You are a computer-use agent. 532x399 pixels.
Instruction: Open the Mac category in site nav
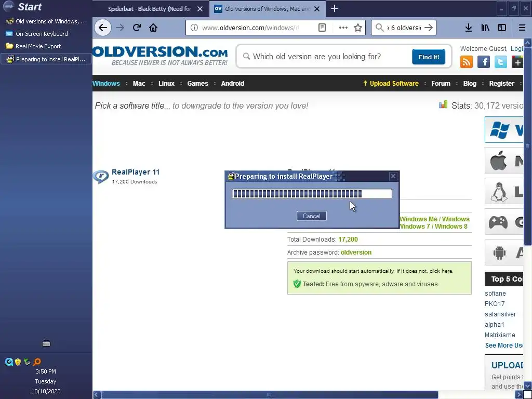coord(139,84)
